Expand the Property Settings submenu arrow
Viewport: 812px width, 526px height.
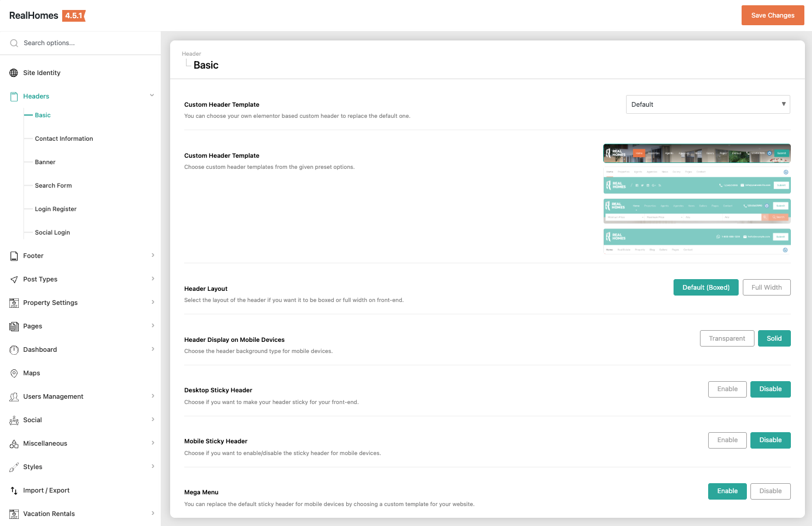point(153,303)
